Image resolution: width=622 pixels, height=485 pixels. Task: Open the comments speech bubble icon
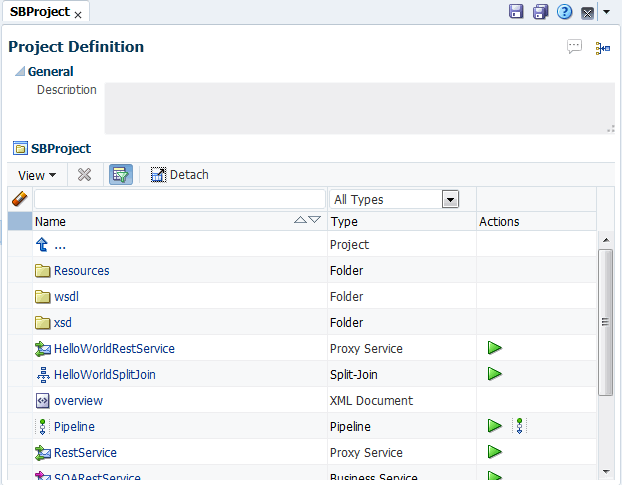pos(574,47)
